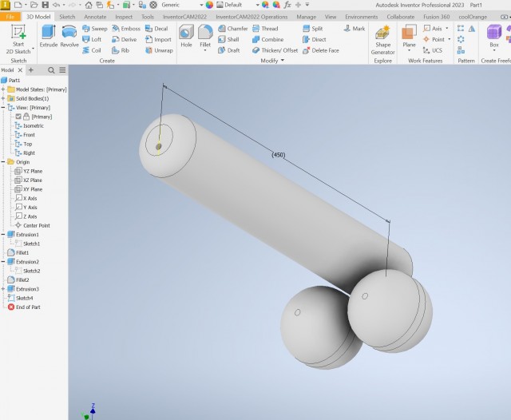Add a new browser panel tab
Viewport: 511px width, 420px height.
31,70
